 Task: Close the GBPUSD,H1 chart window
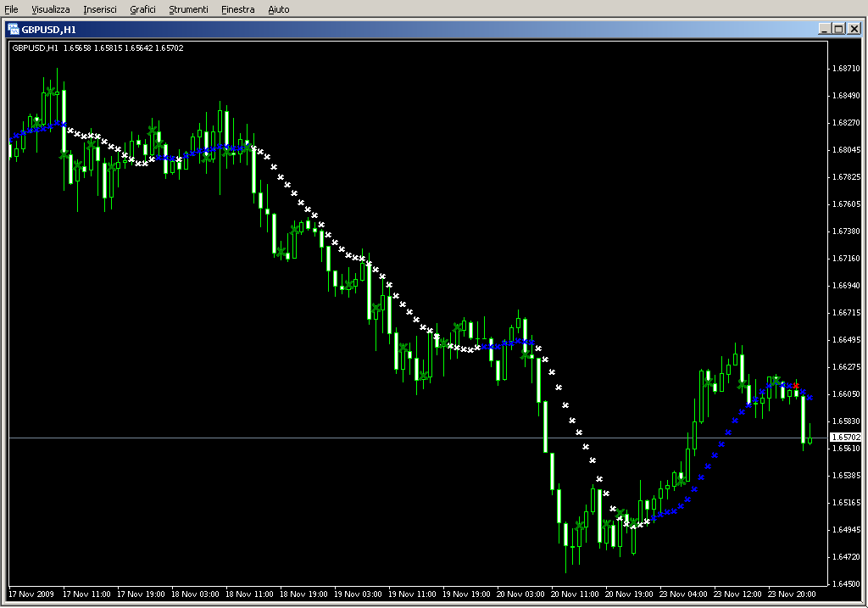pos(854,29)
